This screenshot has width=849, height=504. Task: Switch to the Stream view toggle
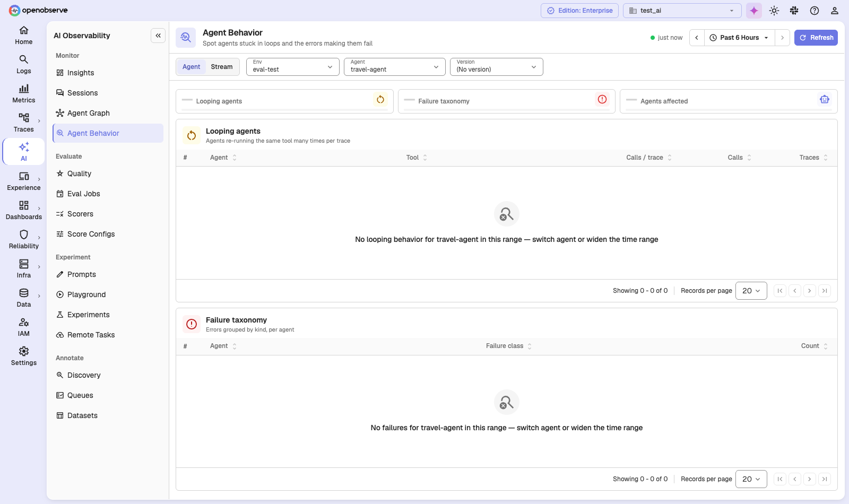[222, 67]
